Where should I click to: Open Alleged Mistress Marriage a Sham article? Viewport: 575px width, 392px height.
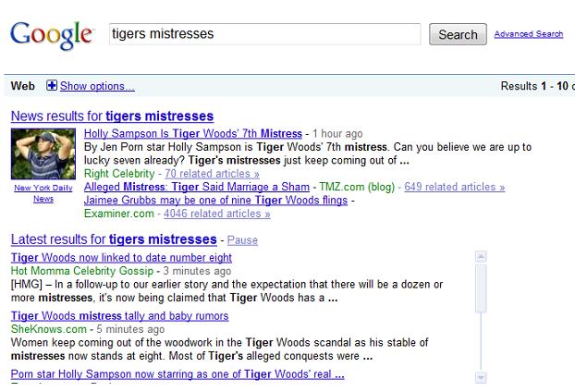tap(198, 187)
